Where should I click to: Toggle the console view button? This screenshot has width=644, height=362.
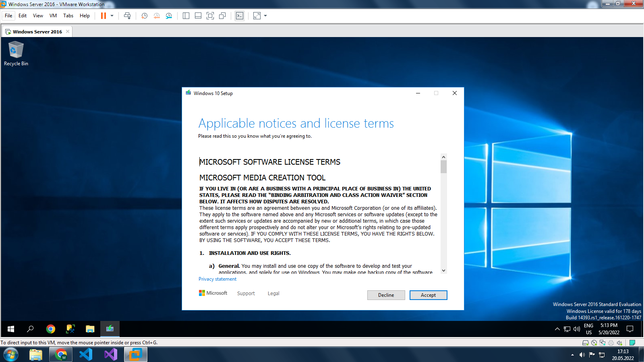click(240, 16)
